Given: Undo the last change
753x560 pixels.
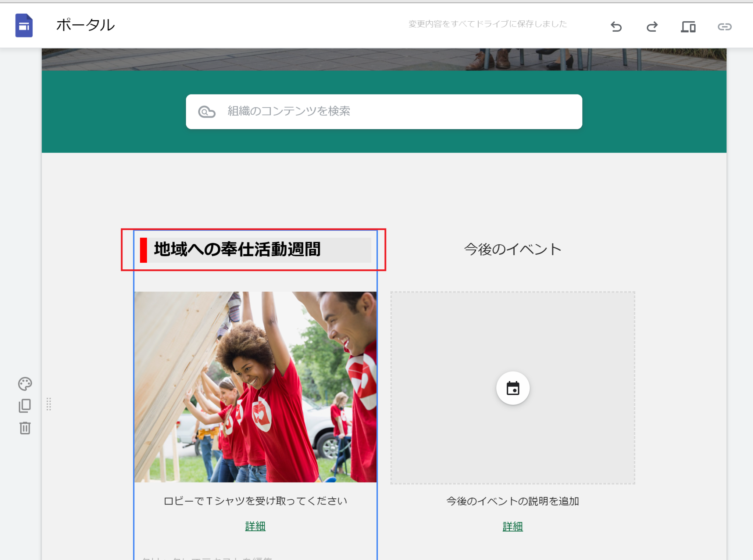Looking at the screenshot, I should click(616, 26).
